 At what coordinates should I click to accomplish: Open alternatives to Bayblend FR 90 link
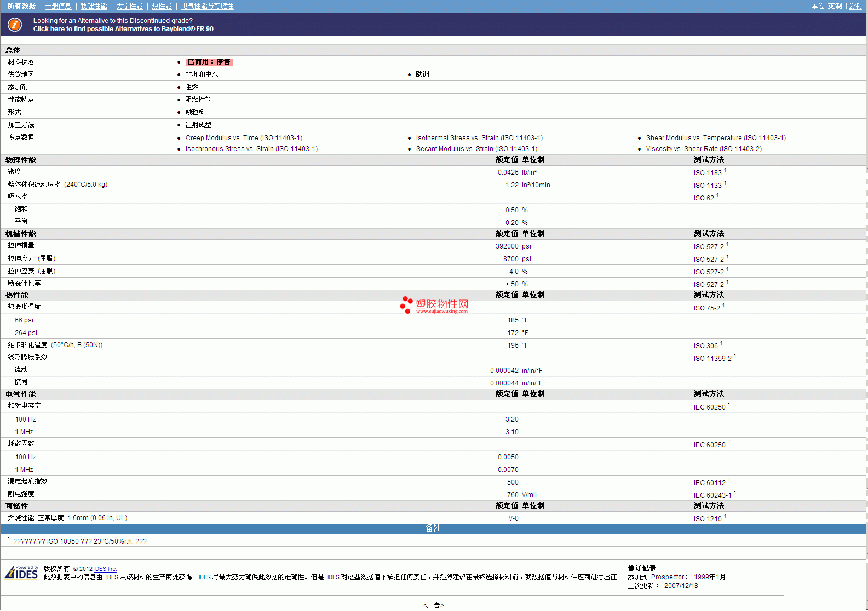coord(123,29)
